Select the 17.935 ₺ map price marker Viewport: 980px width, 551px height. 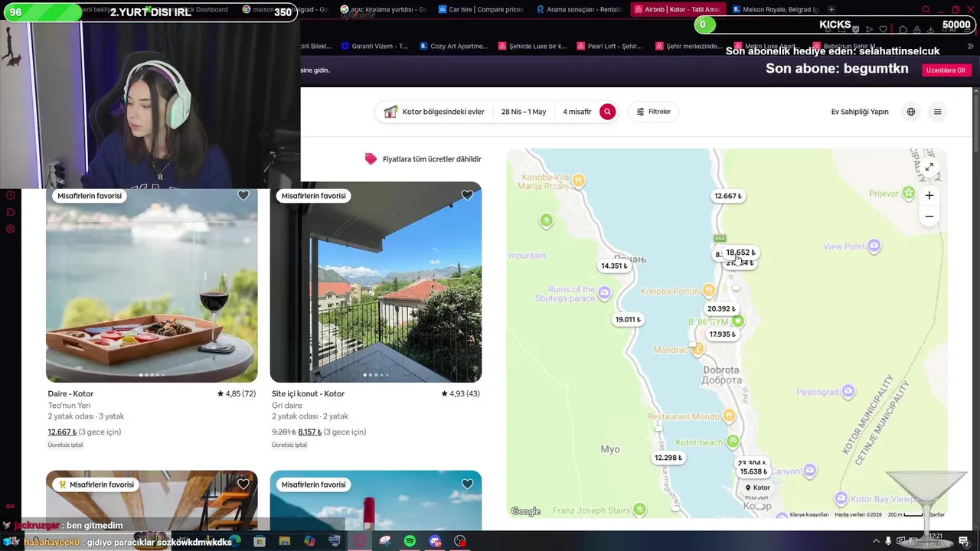(723, 334)
